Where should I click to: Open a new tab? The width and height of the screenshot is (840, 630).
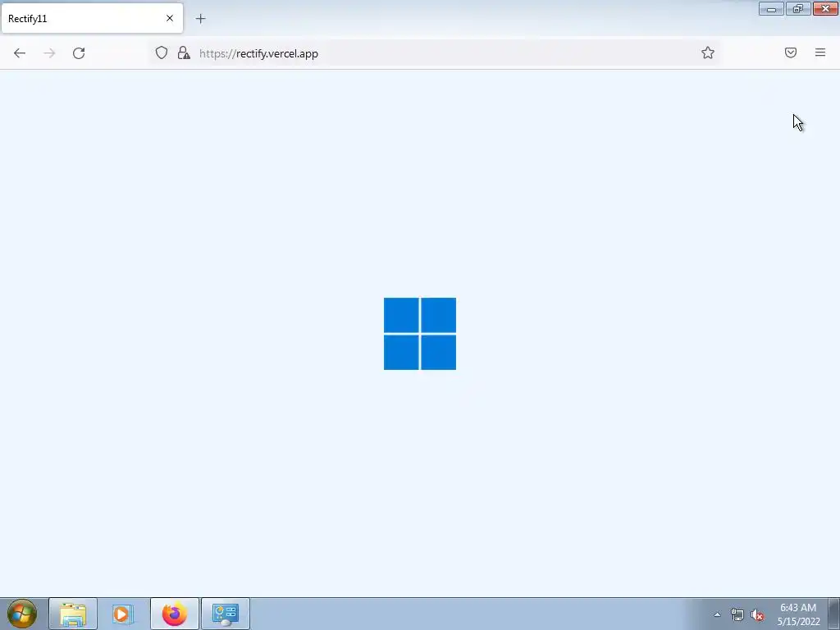[200, 19]
